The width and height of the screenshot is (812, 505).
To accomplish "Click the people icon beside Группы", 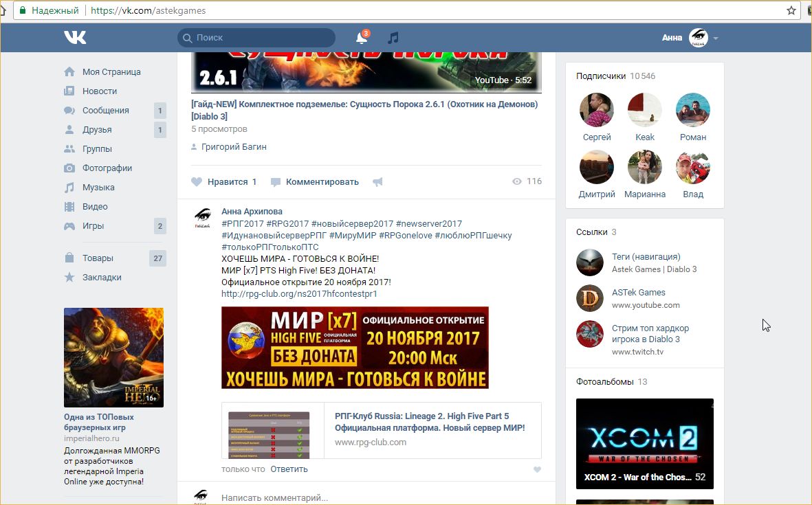I will [69, 149].
